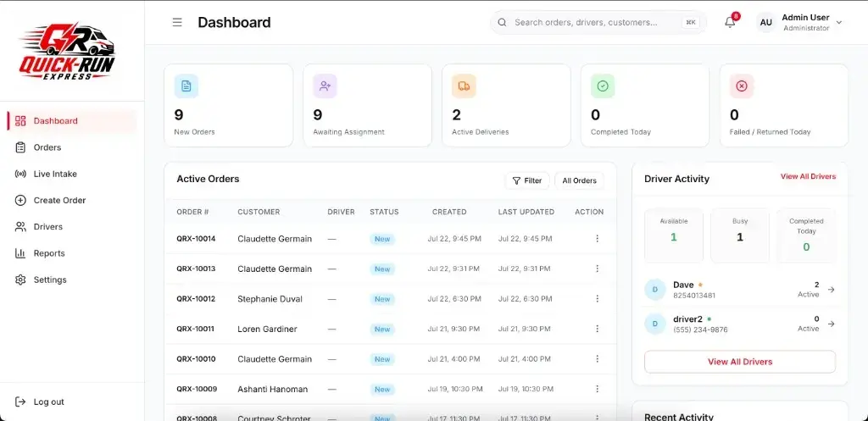Open the Filter button in Active Orders
Viewport: 868px width, 421px height.
527,180
